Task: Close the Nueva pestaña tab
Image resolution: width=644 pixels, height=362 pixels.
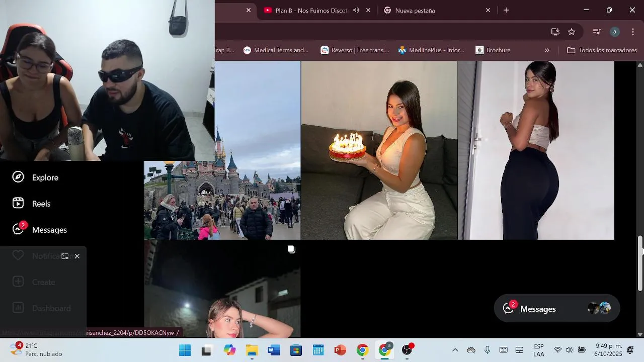Action: pyautogui.click(x=488, y=10)
